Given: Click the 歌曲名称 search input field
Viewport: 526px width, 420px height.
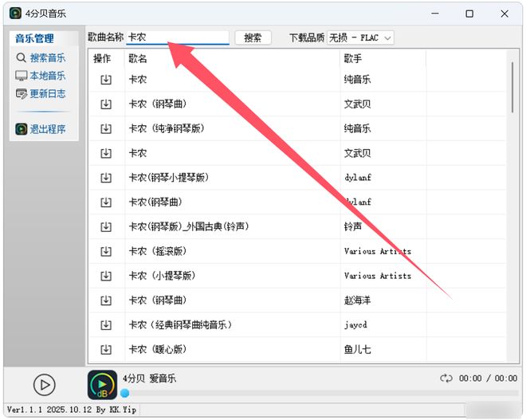Looking at the screenshot, I should click(177, 37).
